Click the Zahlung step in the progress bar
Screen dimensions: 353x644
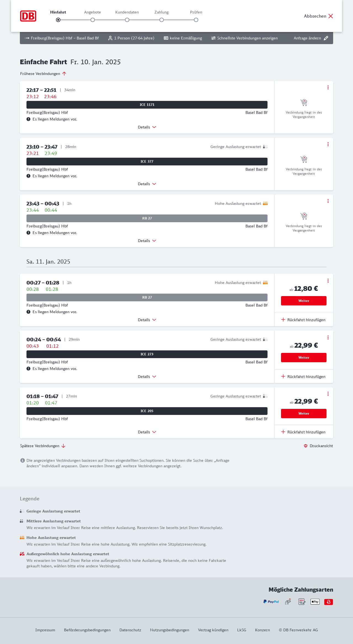162,20
